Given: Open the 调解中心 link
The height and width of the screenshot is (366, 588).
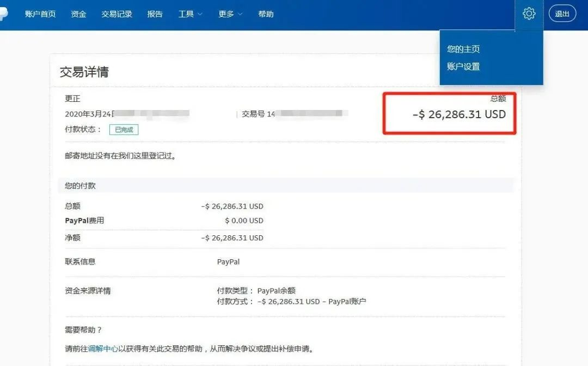Looking at the screenshot, I should coord(103,349).
